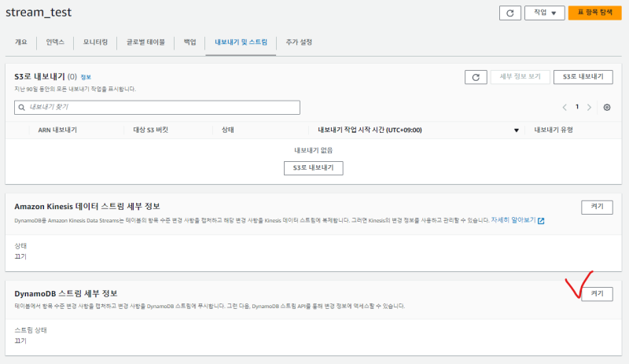Click the S3로 내보내기 button under 내보내기 없음
629x364 pixels.
pos(313,168)
